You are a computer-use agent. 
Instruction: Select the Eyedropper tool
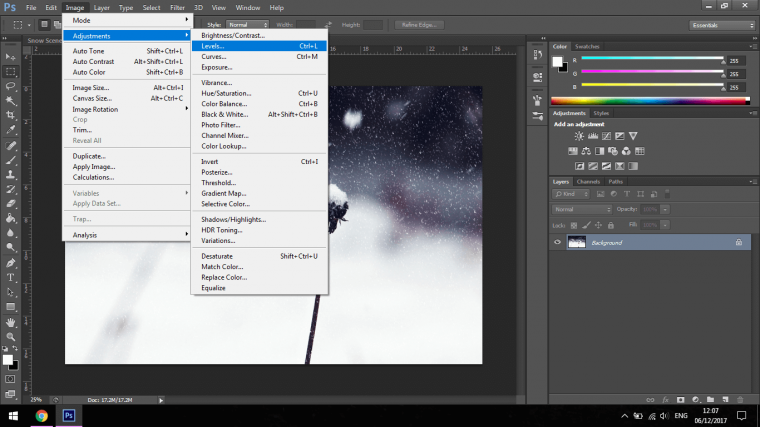point(10,130)
